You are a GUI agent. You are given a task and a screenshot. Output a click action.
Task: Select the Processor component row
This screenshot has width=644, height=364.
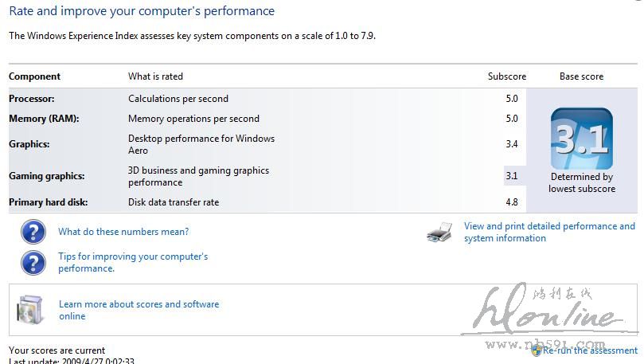coord(32,99)
